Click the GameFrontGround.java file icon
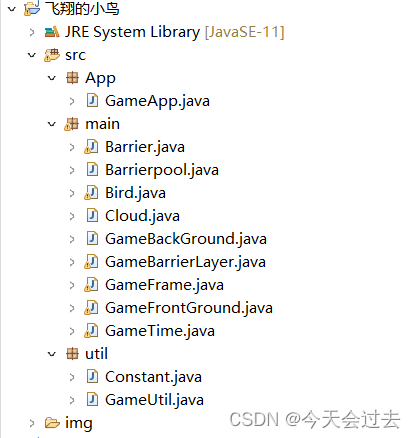416x438 pixels. coord(91,308)
